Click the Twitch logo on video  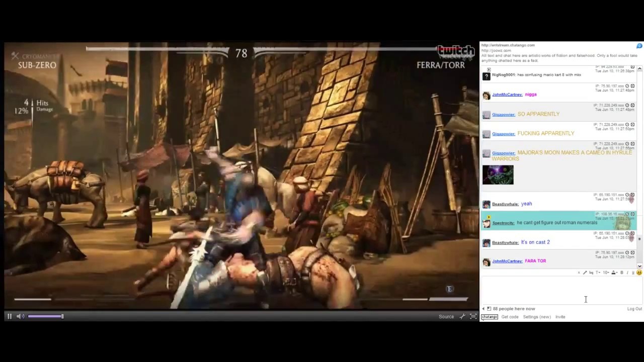click(455, 51)
